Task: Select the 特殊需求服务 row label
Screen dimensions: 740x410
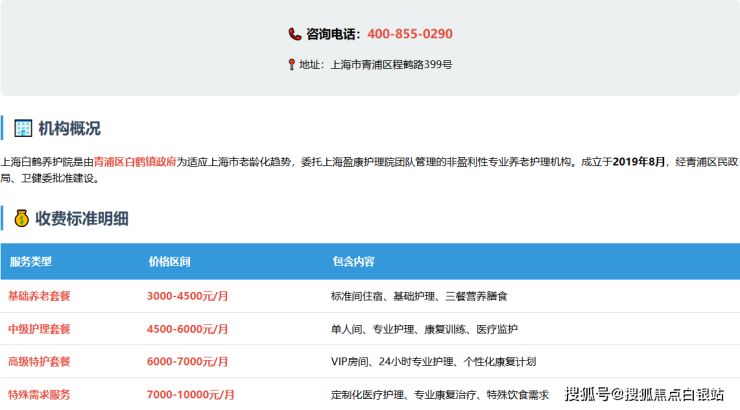Action: coord(39,395)
